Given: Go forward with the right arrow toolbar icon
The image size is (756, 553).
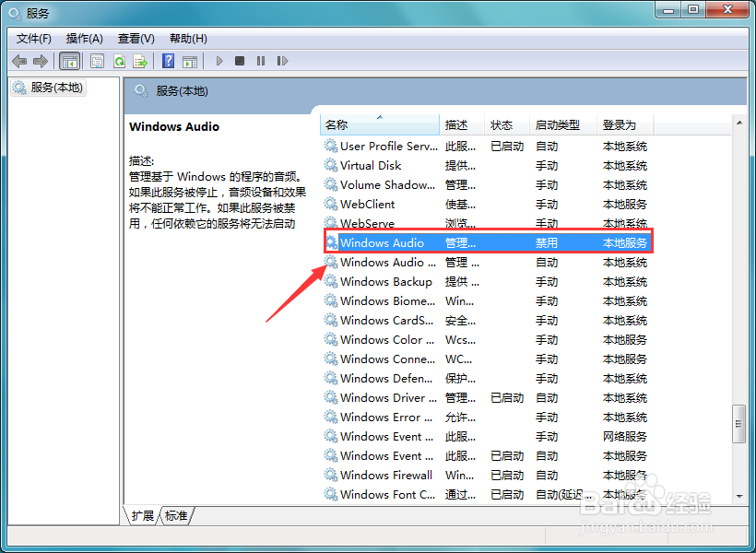Looking at the screenshot, I should (x=40, y=61).
